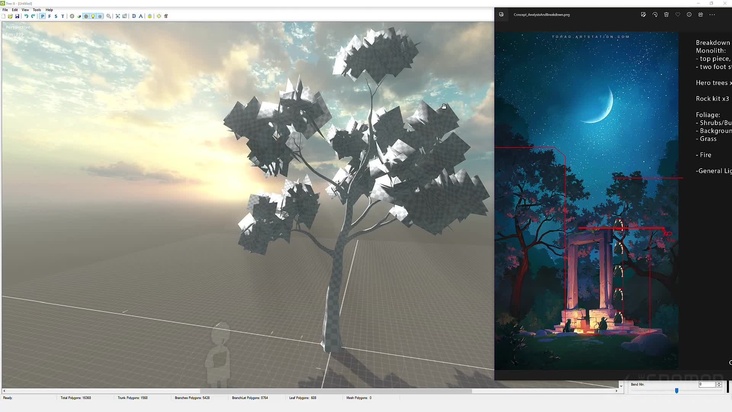The height and width of the screenshot is (412, 732).
Task: Click the A toolbar icon
Action: click(141, 16)
